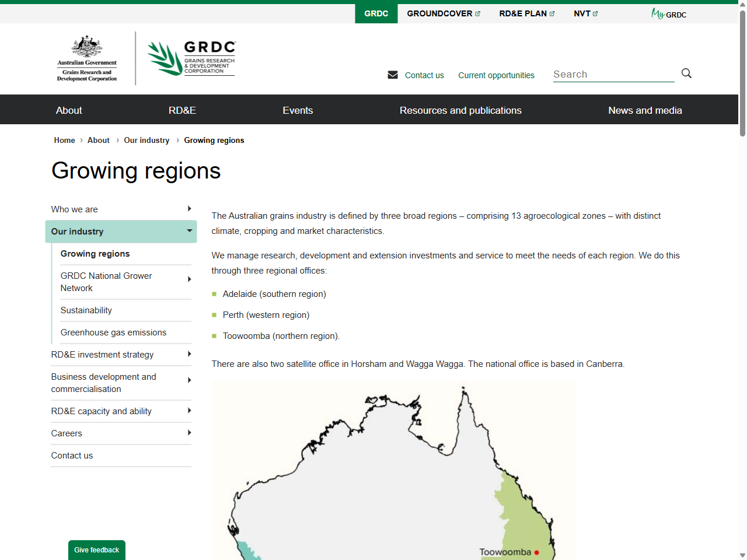
Task: Open the RD&E PLAN top link
Action: 523,13
